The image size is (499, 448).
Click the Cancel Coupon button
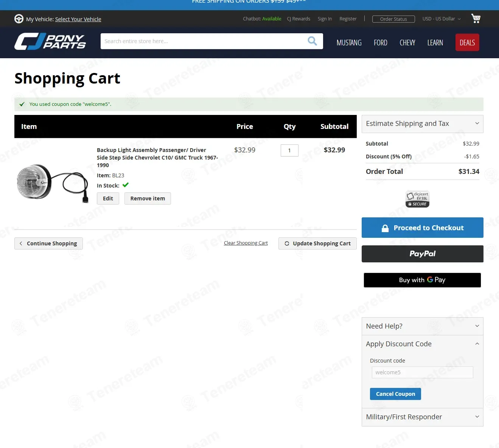tap(395, 394)
